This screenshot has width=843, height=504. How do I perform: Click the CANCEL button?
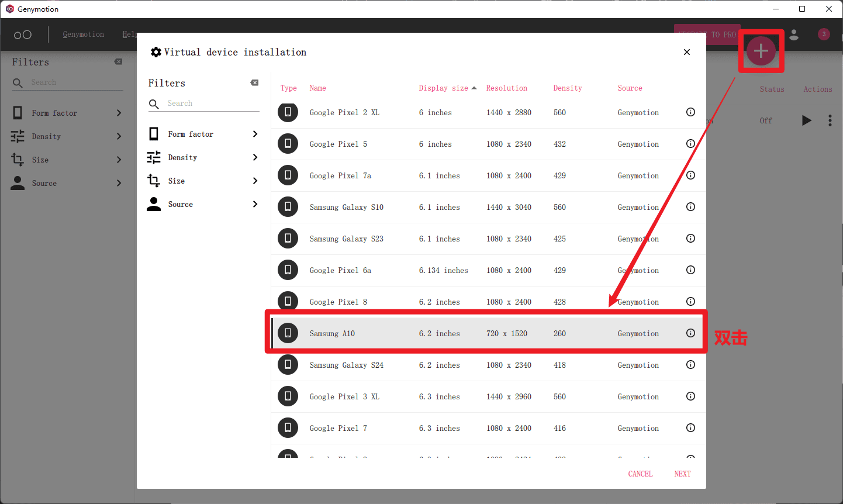[640, 474]
